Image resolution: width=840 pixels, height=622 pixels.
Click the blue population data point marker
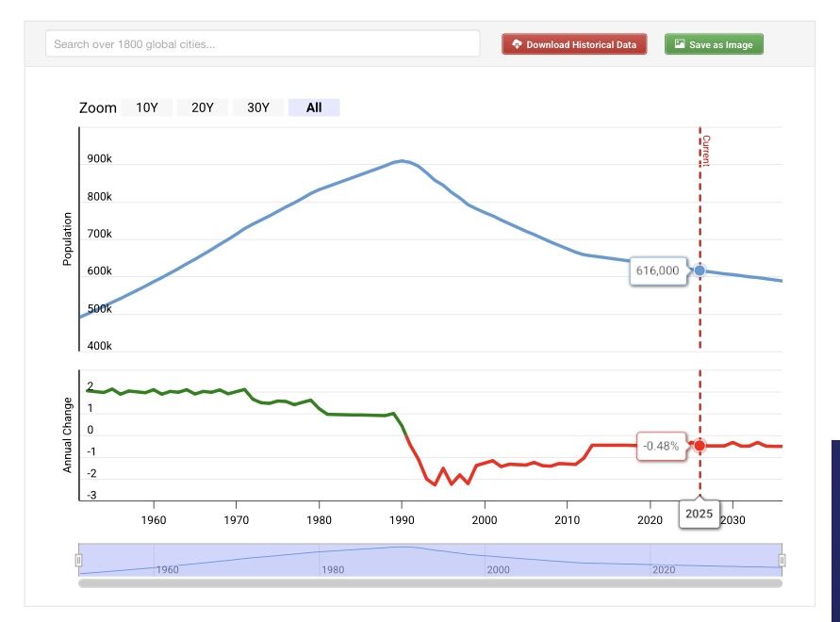700,270
